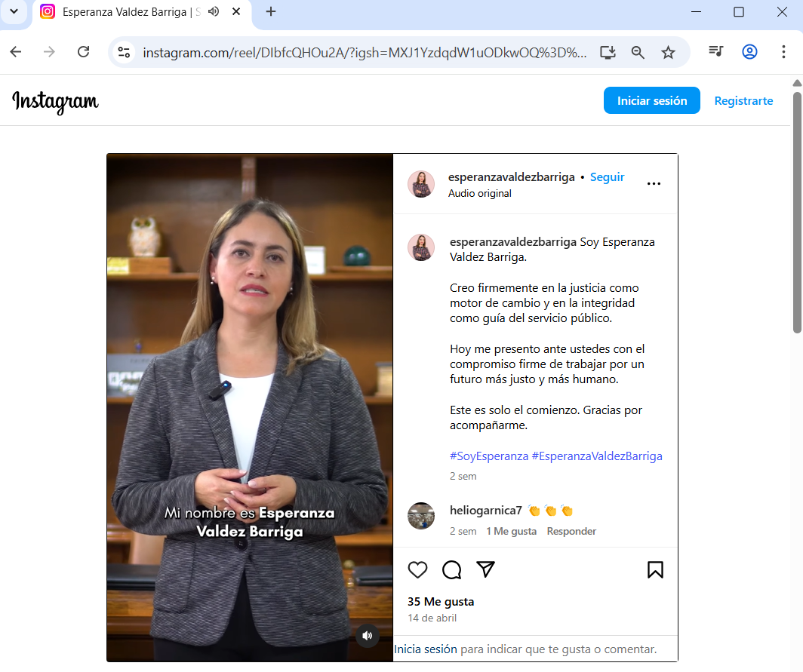Click the browser forward arrow
The image size is (803, 672).
point(49,52)
